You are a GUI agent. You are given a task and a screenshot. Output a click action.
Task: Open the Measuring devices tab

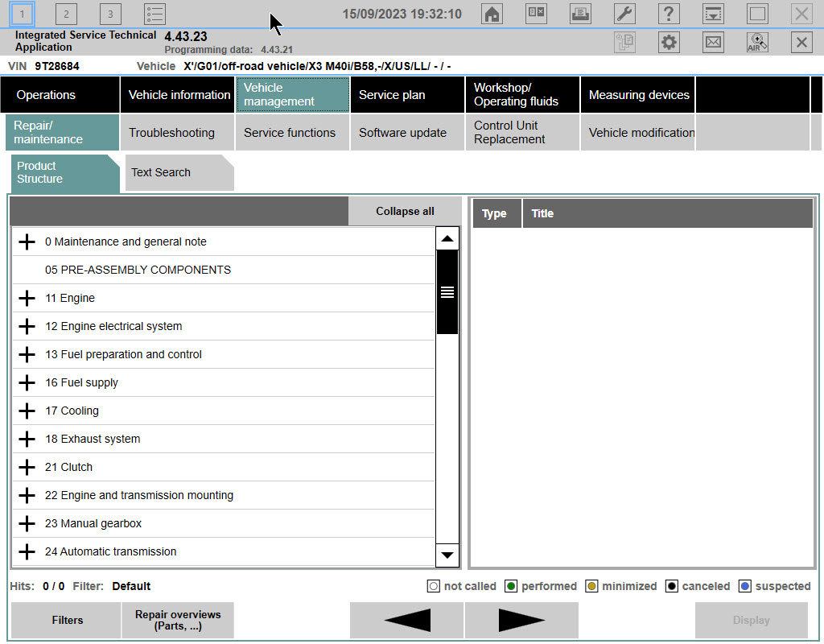pyautogui.click(x=638, y=95)
